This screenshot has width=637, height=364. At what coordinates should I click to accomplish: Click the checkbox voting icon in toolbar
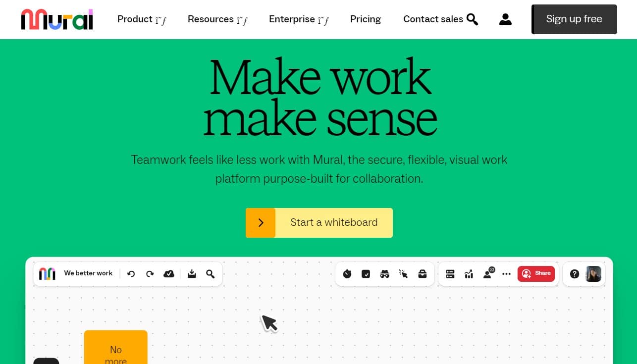[x=366, y=274]
